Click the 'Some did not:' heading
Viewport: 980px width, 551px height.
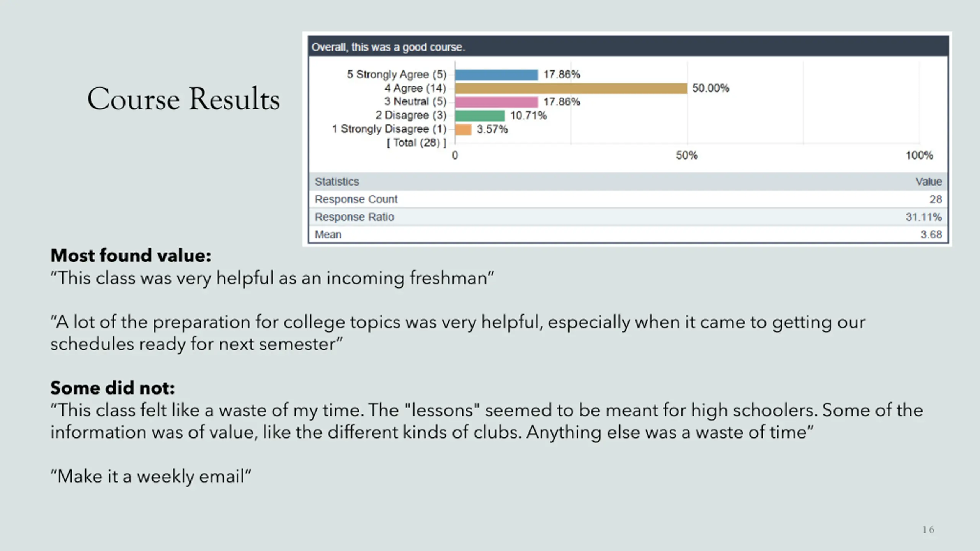click(x=113, y=388)
